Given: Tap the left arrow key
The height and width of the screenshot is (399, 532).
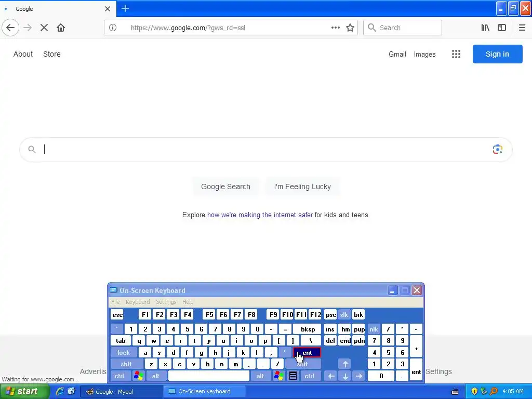Looking at the screenshot, I should coord(331,376).
